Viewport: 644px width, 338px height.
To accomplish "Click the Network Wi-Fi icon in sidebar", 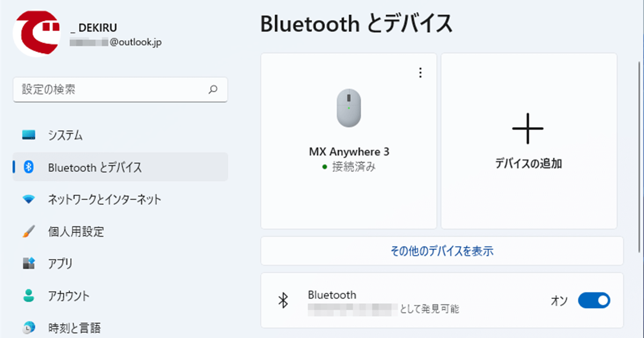I will click(x=29, y=200).
